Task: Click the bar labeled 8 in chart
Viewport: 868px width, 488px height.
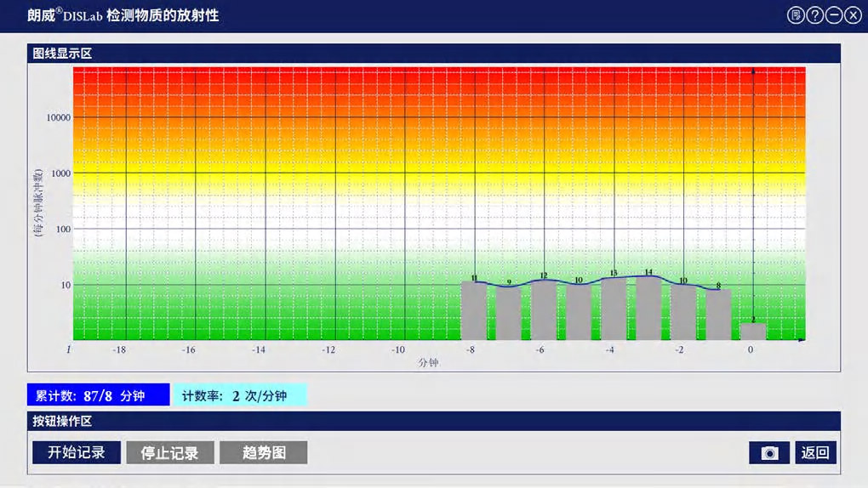Action: 718,315
